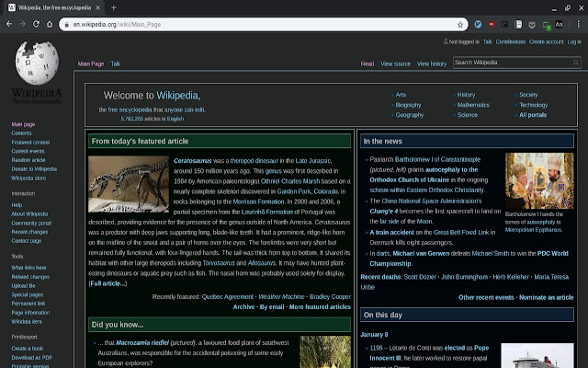Click Recent changes in the sidebar
Viewport: 588px width, 368px height.
tap(29, 232)
